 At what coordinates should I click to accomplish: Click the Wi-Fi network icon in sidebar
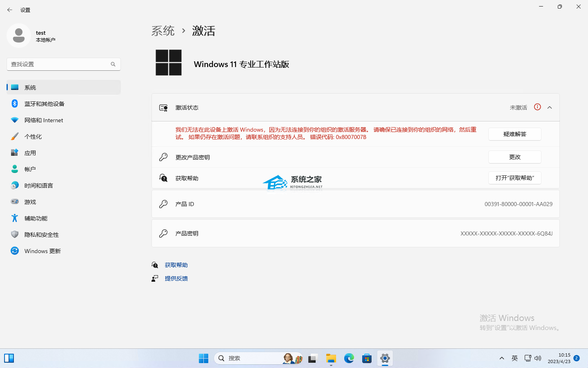pyautogui.click(x=15, y=120)
